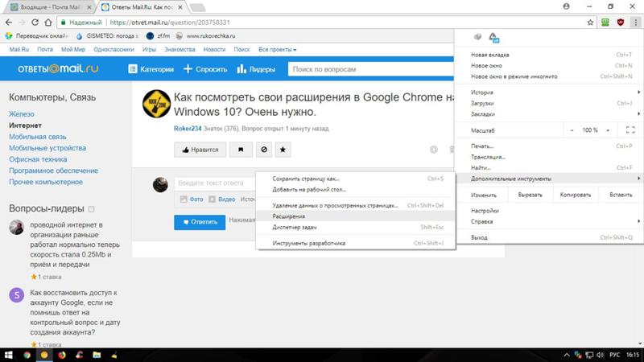Open the GISMETEO погода bookmark

[x=107, y=36]
